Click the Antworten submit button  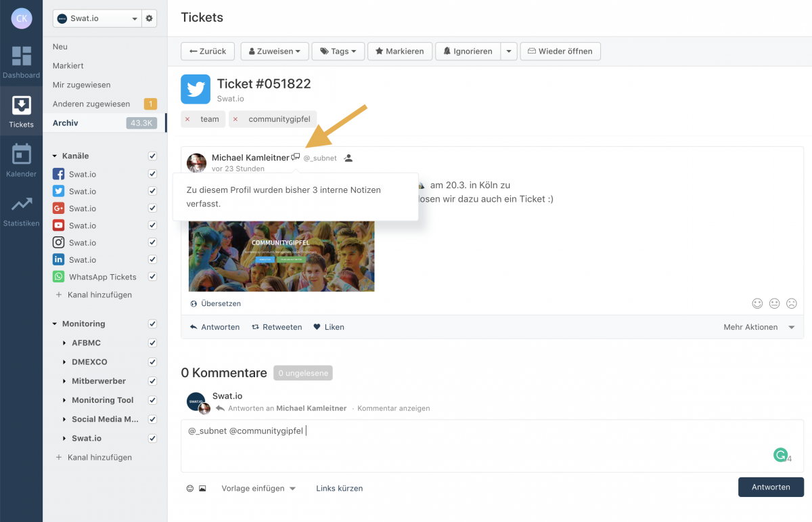tap(771, 487)
